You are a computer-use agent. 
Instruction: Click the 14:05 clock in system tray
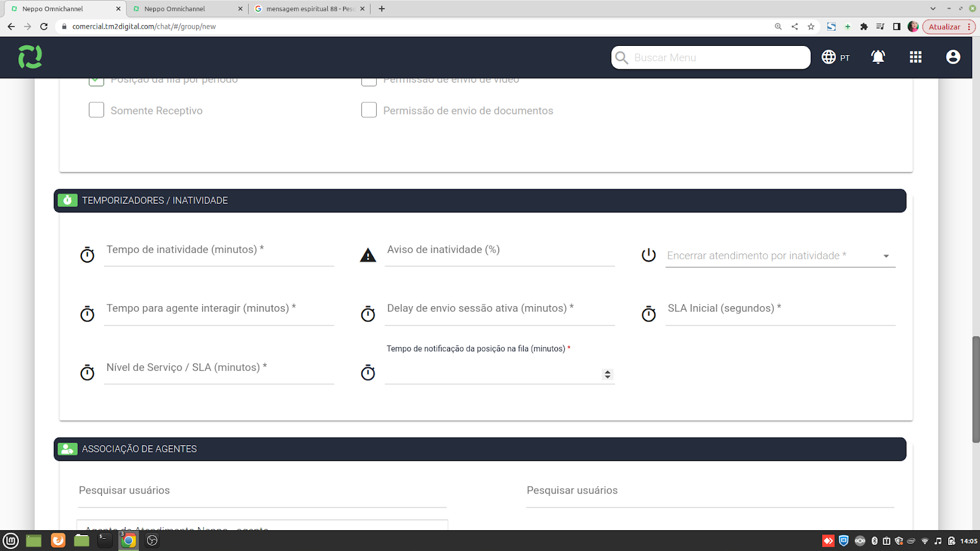tap(969, 541)
